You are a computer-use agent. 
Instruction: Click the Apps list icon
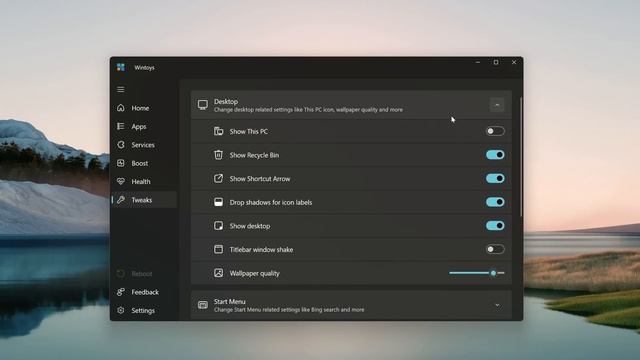[121, 126]
